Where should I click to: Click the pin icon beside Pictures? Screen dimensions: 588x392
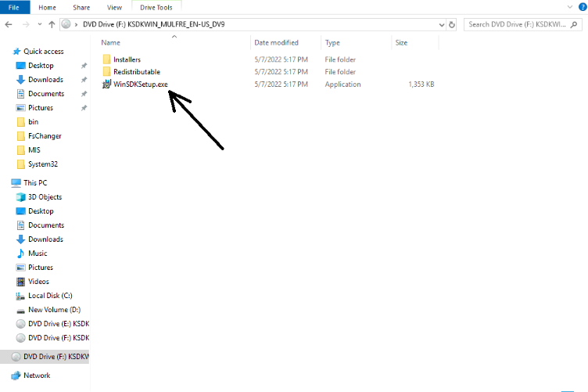[x=84, y=108]
